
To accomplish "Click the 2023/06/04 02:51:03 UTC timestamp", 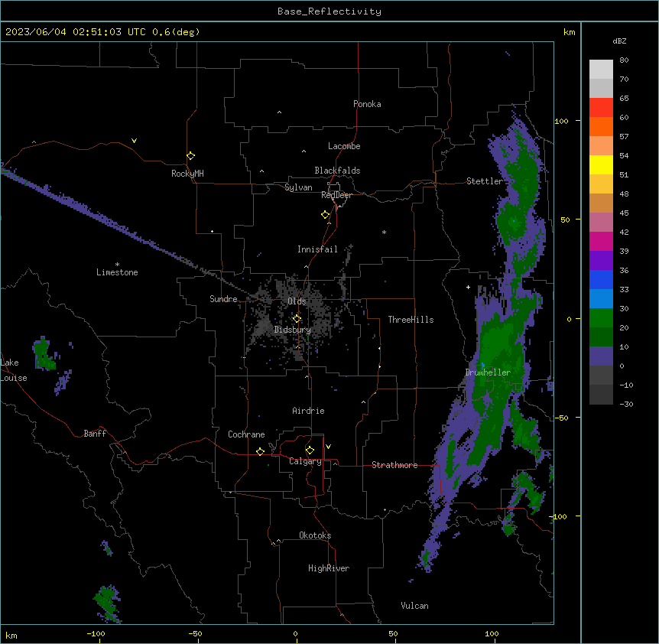I will point(76,32).
